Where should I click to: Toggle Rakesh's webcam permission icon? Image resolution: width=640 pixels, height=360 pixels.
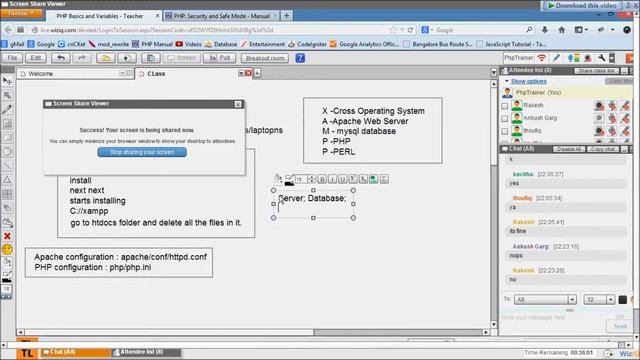[x=599, y=105]
